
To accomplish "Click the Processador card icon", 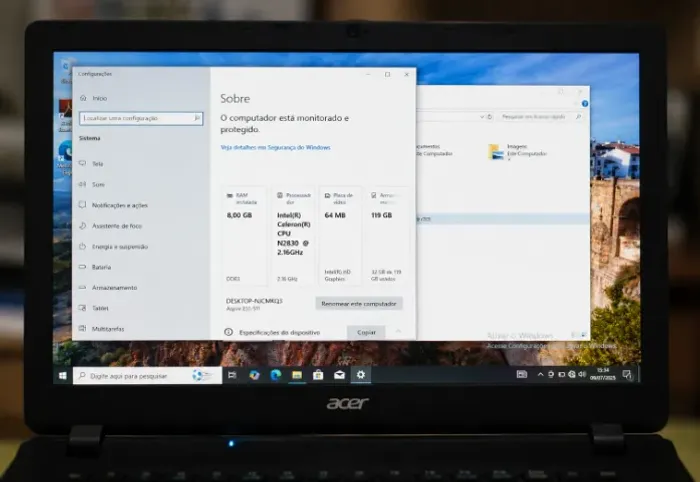I will click(x=280, y=195).
